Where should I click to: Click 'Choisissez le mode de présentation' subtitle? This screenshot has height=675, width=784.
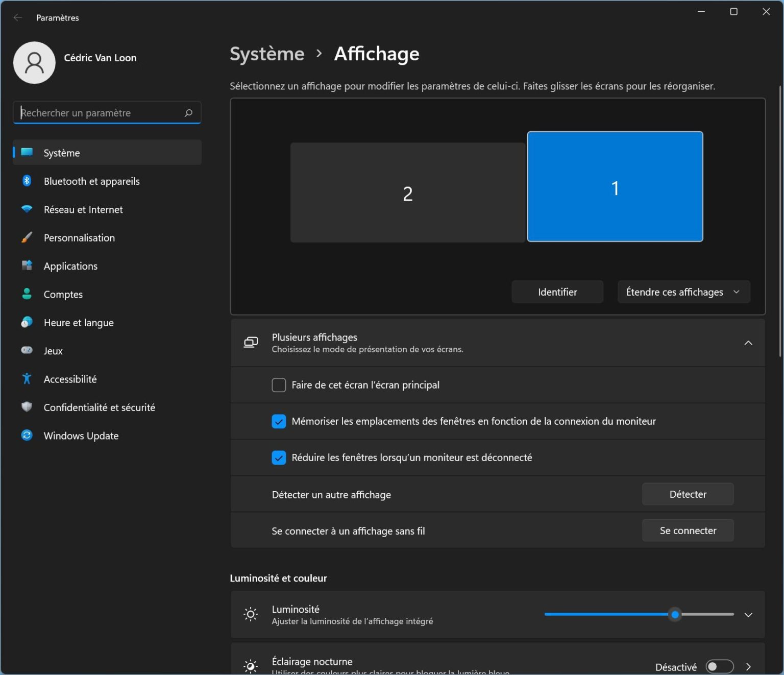367,349
